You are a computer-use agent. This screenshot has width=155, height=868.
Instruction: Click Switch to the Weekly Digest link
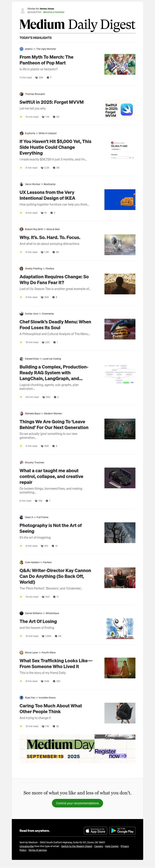[77, 846]
